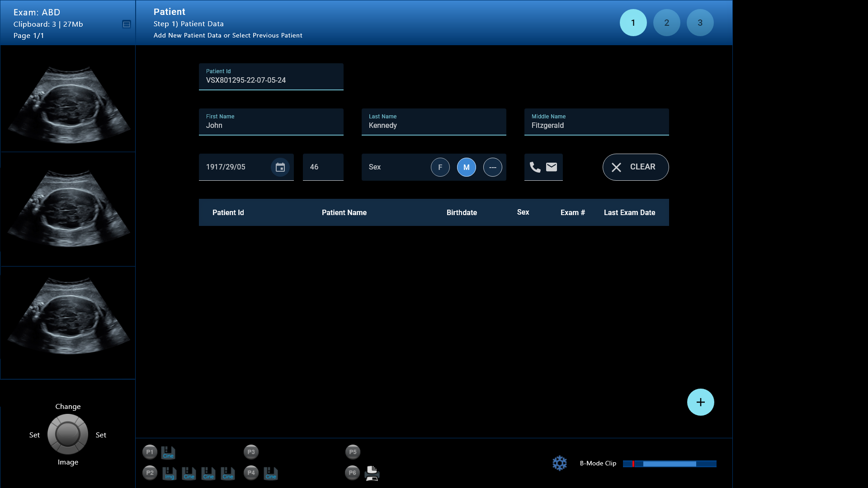Click the freeze snowflake icon
The width and height of the screenshot is (868, 488).
559,463
